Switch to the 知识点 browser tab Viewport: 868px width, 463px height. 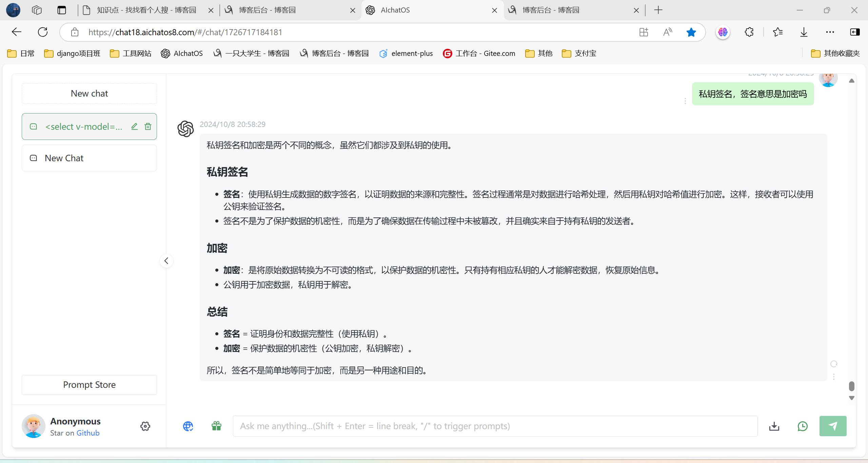tap(146, 10)
